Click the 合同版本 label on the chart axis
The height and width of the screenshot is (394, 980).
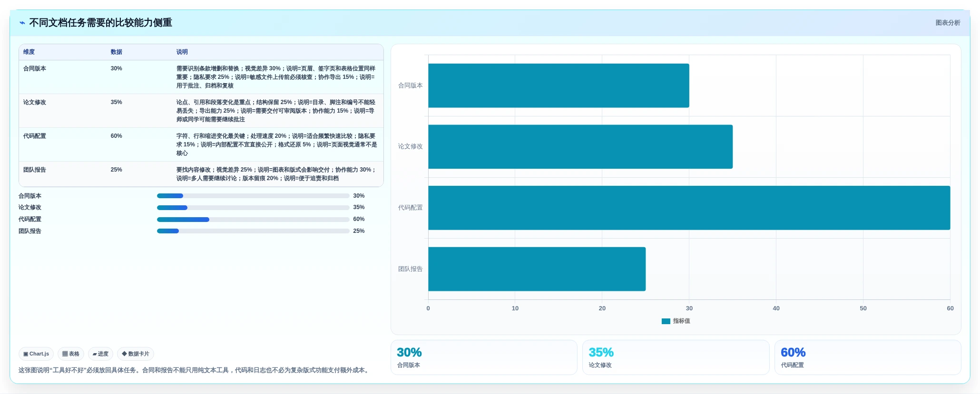[410, 86]
